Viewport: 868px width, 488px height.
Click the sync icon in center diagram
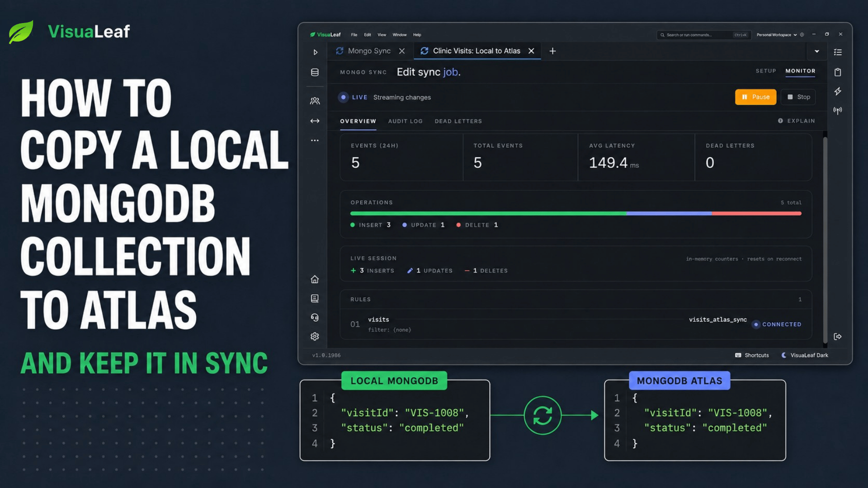pyautogui.click(x=542, y=415)
